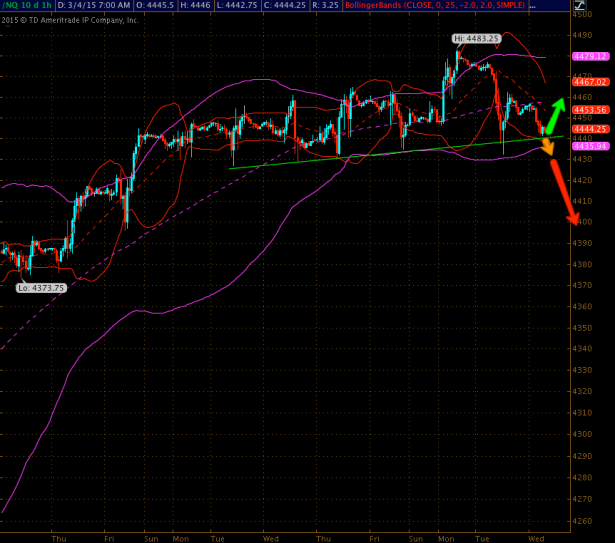Click the 4453.56 red price label
Screen dimensions: 615x543
pos(584,109)
